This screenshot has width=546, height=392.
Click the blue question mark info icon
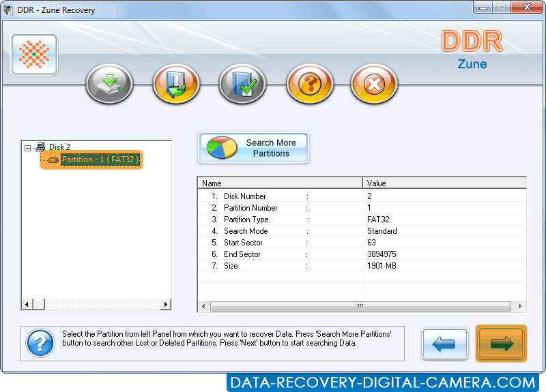click(40, 344)
